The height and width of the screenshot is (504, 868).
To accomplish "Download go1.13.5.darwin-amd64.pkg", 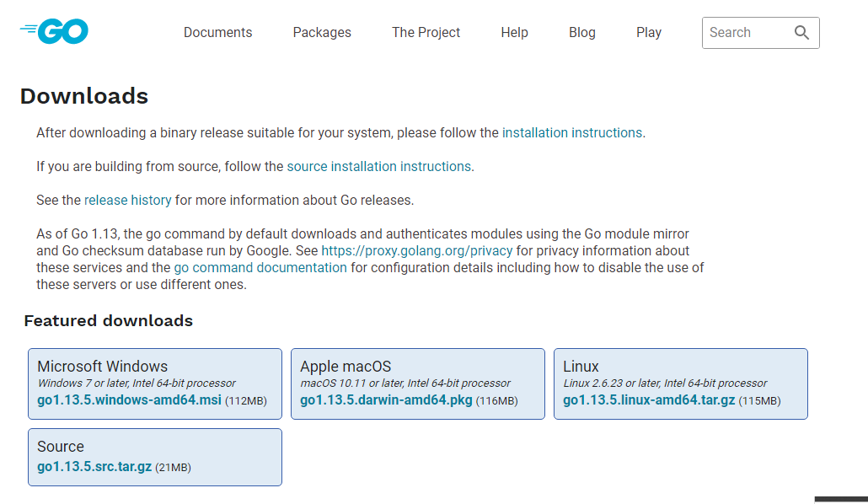I will (x=386, y=399).
